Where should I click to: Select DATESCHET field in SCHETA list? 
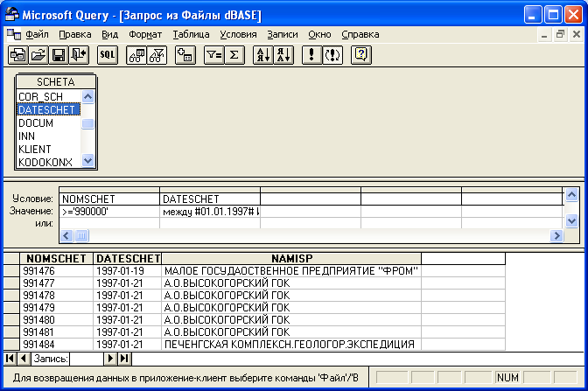click(49, 109)
